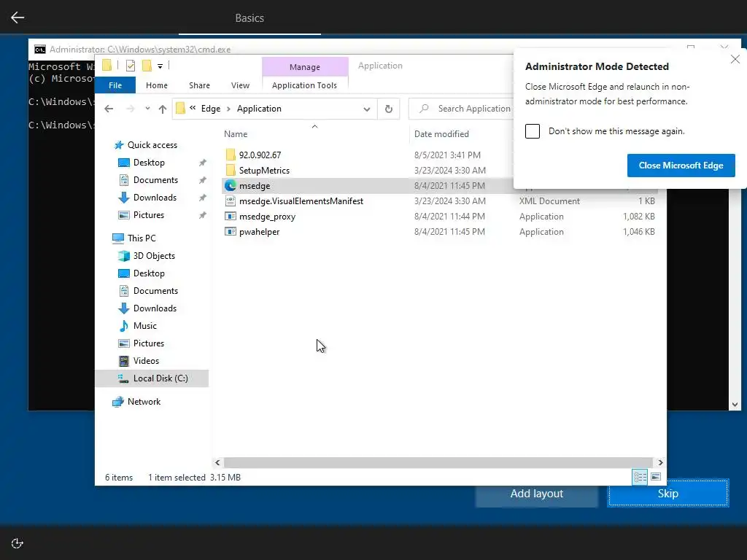Switch to details view layout icon

coord(640,477)
